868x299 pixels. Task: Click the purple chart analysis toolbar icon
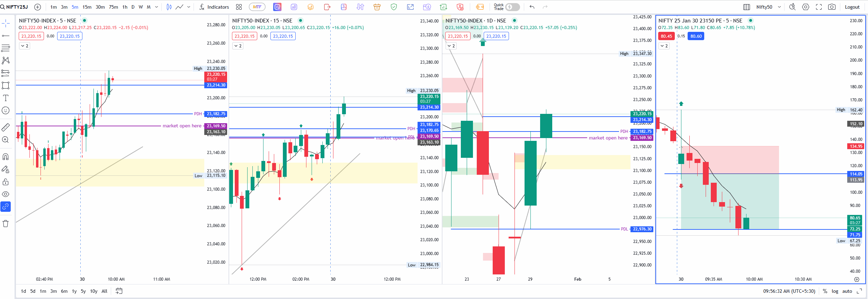(x=277, y=7)
